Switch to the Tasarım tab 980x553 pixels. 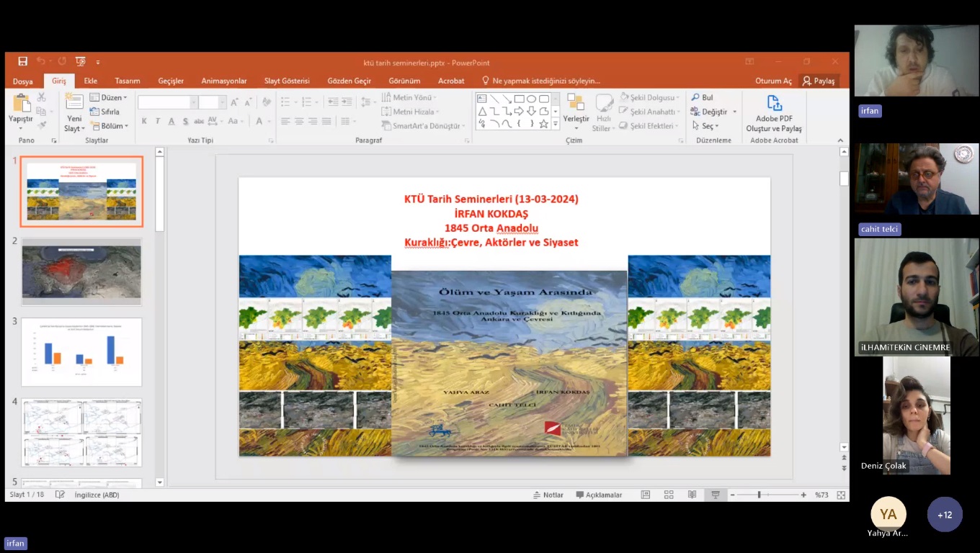128,81
